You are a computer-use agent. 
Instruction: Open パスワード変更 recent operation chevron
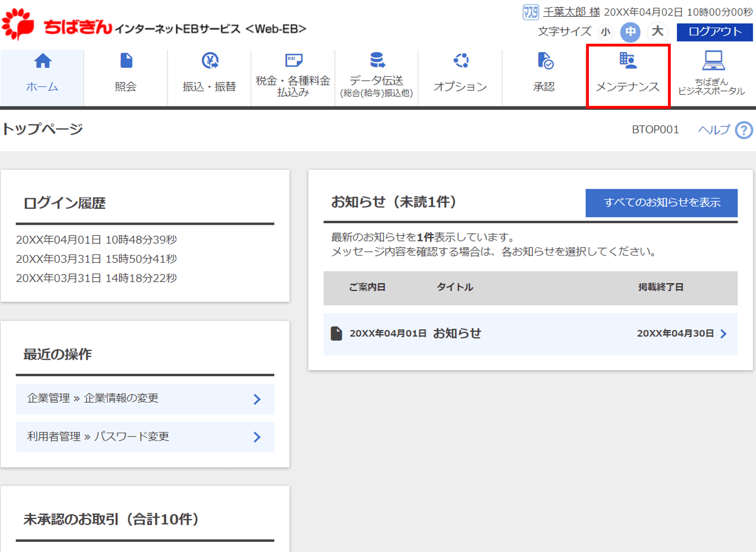click(257, 437)
